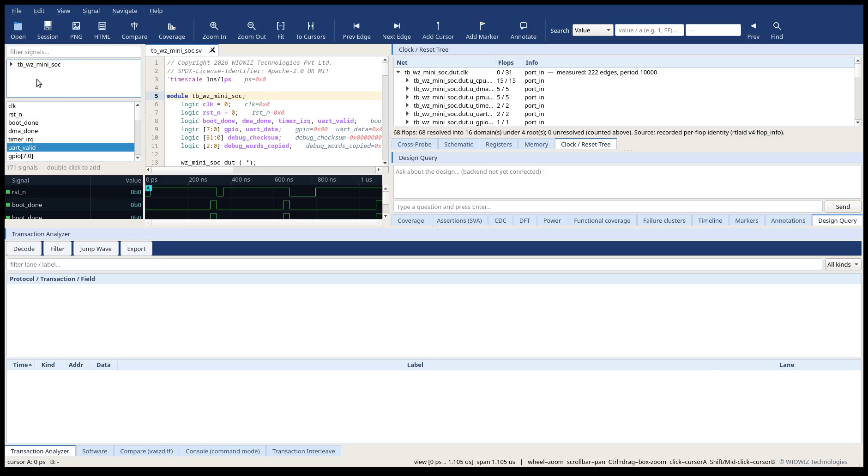The image size is (868, 476).
Task: Click the Annotate toolbar icon
Action: click(x=523, y=31)
